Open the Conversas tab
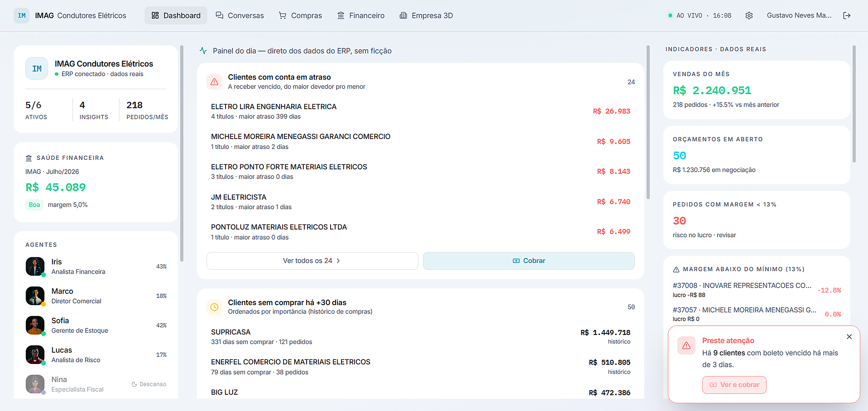868x411 pixels. tap(240, 15)
